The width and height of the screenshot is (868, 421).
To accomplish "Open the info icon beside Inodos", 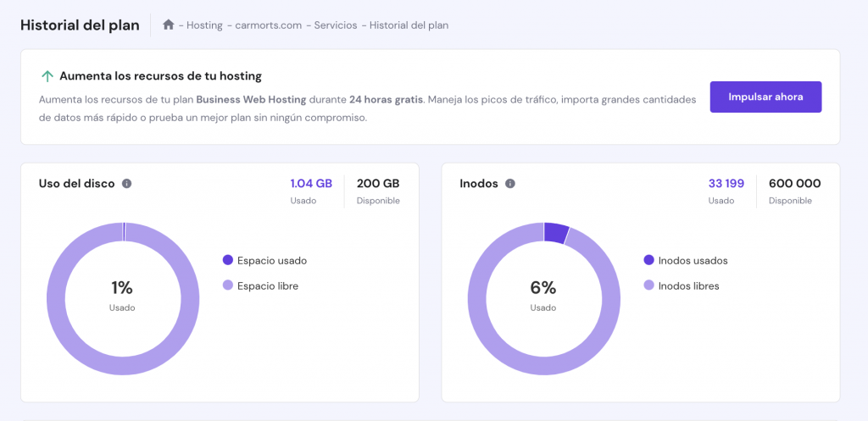I will 509,183.
